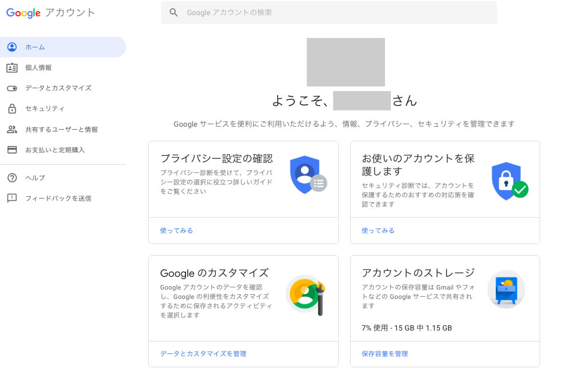Viewport: 588px width, 379px height.
Task: Open 個人情報 in the sidebar
Action: [38, 68]
